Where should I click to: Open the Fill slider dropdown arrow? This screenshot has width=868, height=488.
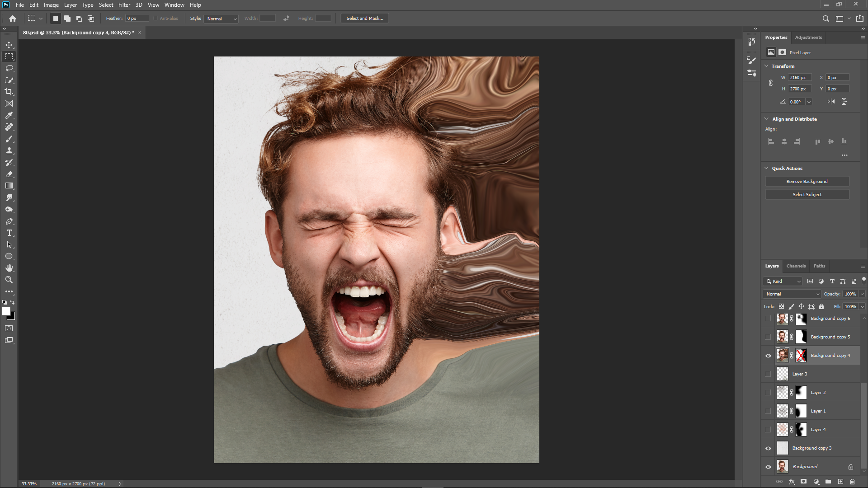click(862, 306)
